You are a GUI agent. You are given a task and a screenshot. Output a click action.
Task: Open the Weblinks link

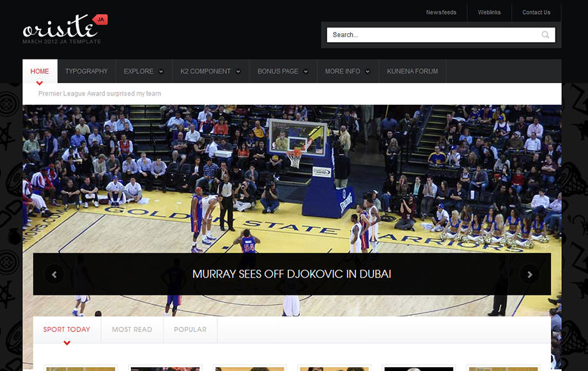[489, 12]
